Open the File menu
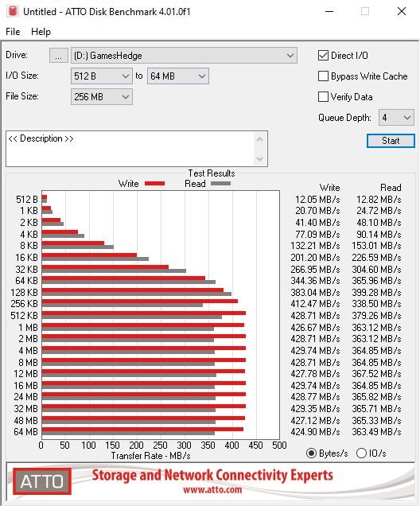 13,32
